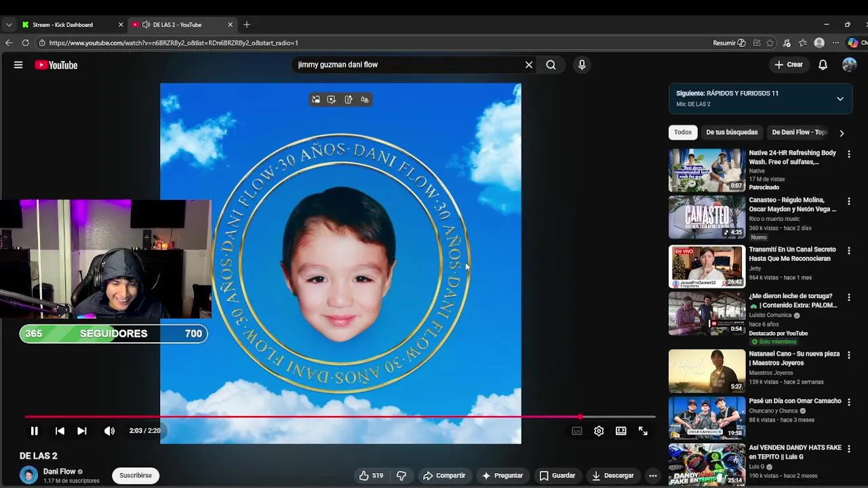Open Dani Flow channel name link
868x488 pixels.
point(60,472)
